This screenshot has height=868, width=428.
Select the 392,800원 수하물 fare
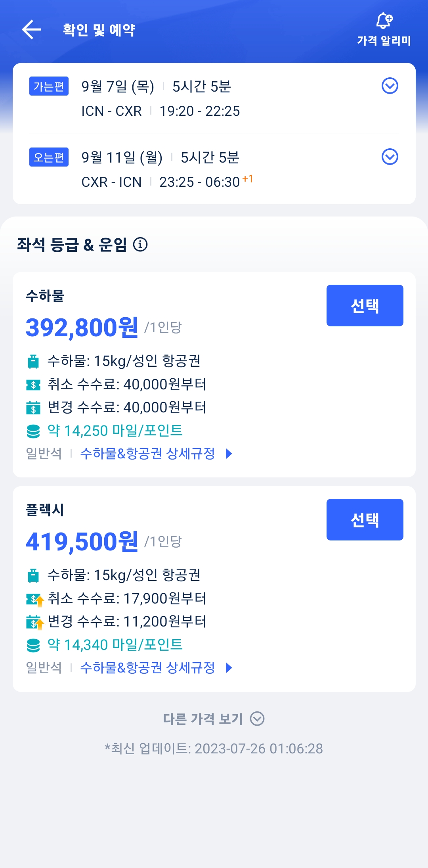tap(365, 305)
